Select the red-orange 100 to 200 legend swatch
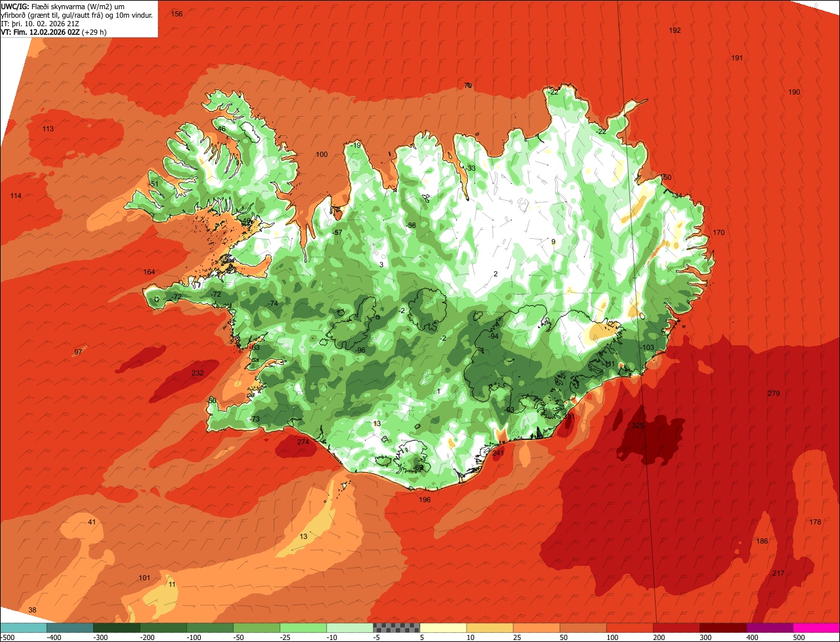Viewport: 840px width, 642px height. pyautogui.click(x=629, y=628)
